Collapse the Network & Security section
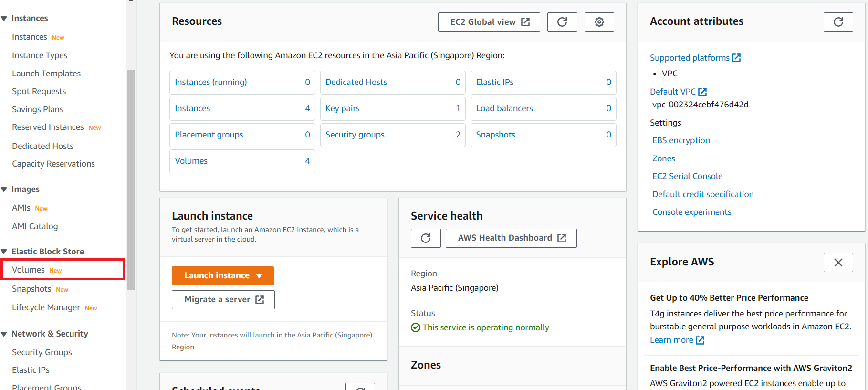This screenshot has width=868, height=390. click(x=4, y=334)
